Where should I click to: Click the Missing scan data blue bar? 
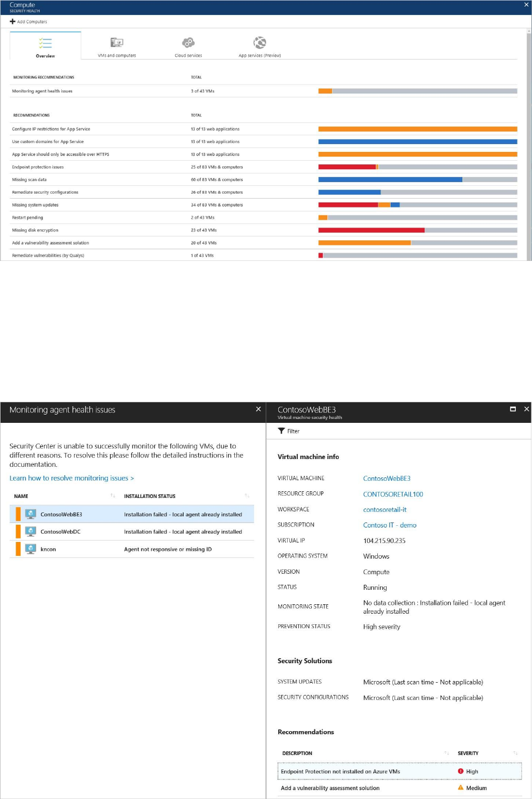[x=390, y=180]
